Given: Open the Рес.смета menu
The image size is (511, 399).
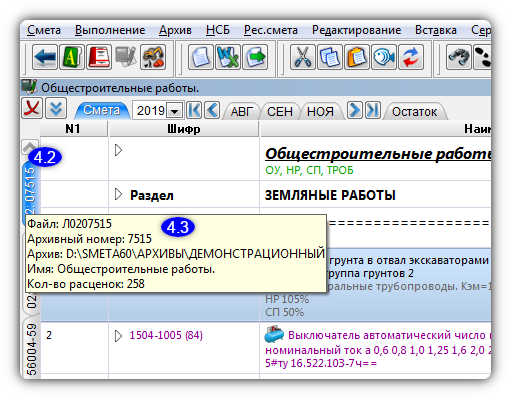Looking at the screenshot, I should pos(271,30).
